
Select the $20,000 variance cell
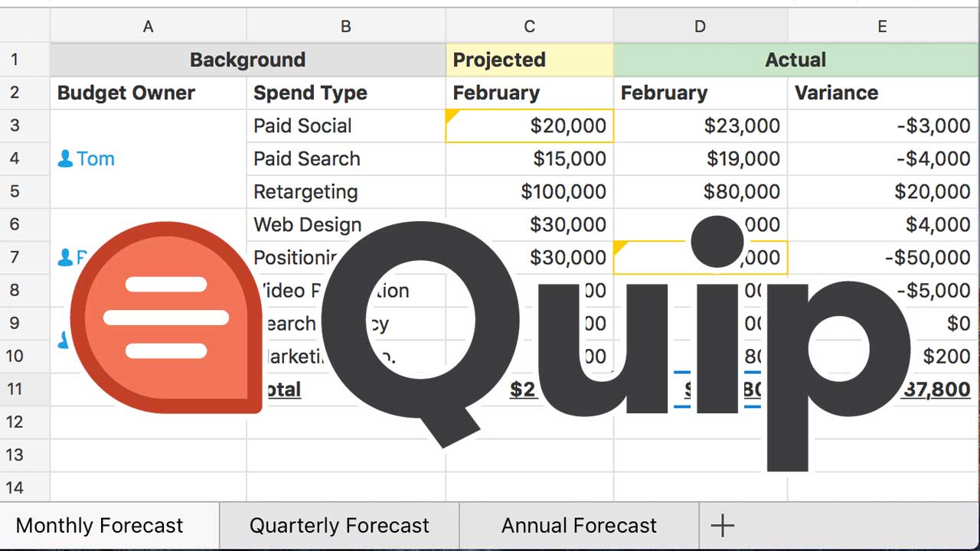[x=884, y=191]
